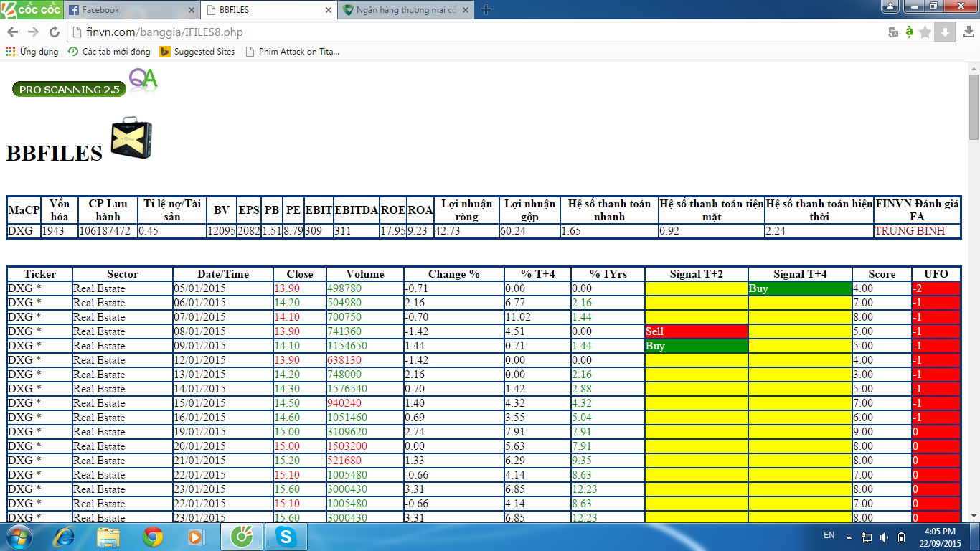Click the MaCP column header
This screenshot has width=980, height=551.
click(x=23, y=210)
